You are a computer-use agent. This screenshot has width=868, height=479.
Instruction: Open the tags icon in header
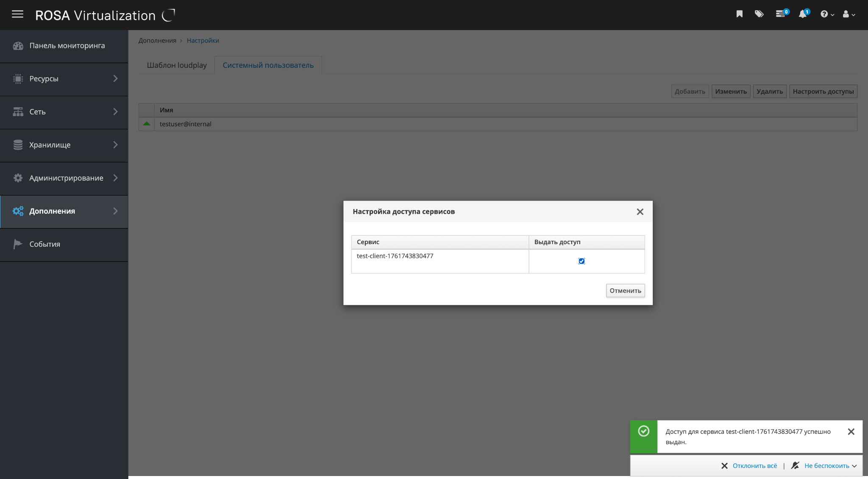[x=759, y=14]
